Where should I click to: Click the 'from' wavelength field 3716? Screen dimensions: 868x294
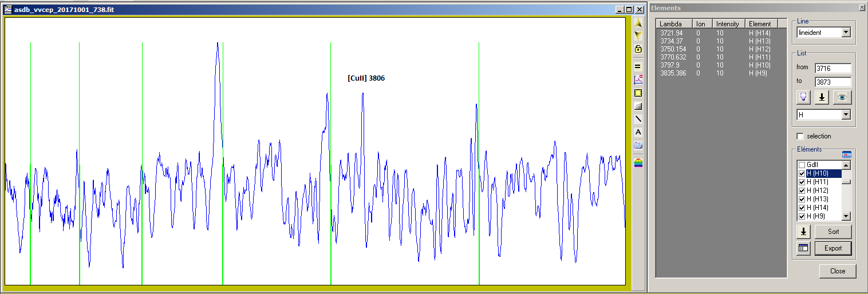pos(833,68)
